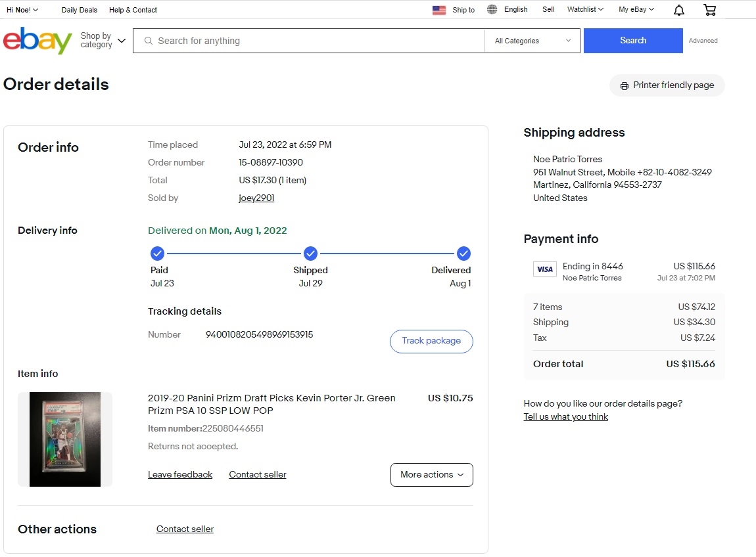Click 'Martinez, California 94553-2737' line
This screenshot has height=557, width=756.
click(598, 185)
